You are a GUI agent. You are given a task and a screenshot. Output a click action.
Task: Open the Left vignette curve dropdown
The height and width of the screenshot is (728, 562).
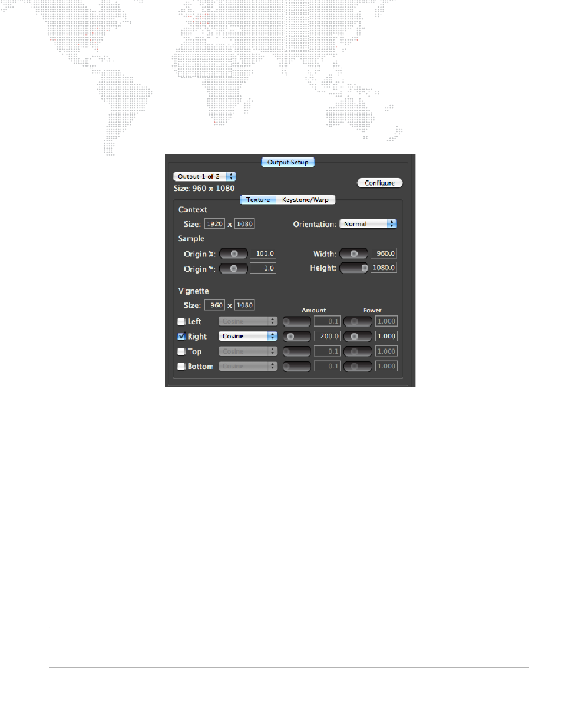pos(248,321)
